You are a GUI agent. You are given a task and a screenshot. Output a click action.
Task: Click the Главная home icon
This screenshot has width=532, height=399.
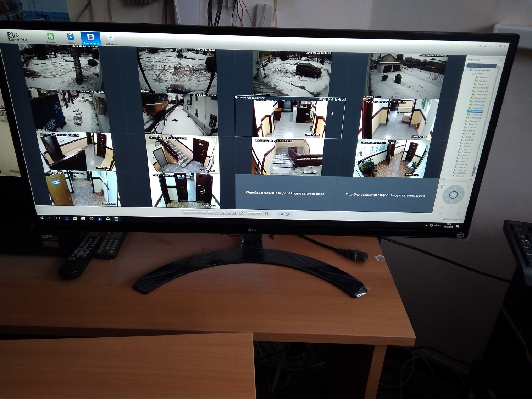point(51,37)
